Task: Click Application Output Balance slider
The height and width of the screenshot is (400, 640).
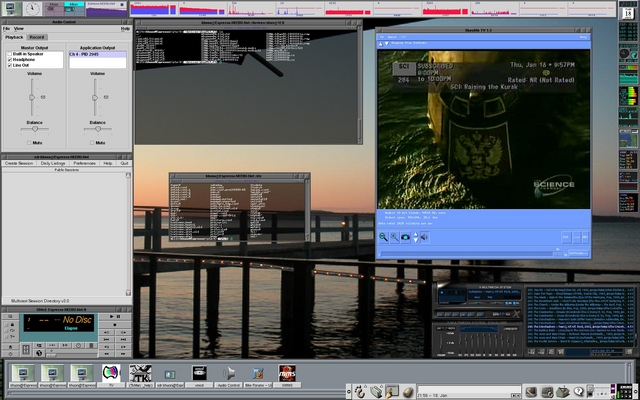Action: (x=98, y=129)
